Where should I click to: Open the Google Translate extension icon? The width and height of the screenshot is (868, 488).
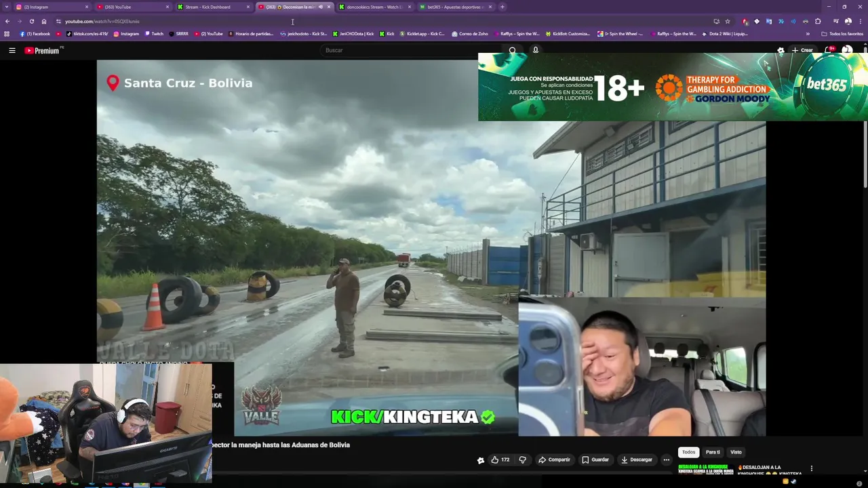click(x=768, y=21)
